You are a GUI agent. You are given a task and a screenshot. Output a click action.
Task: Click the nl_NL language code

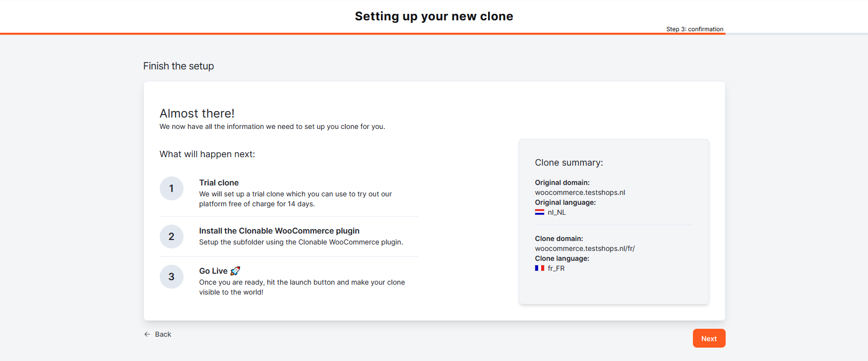557,212
